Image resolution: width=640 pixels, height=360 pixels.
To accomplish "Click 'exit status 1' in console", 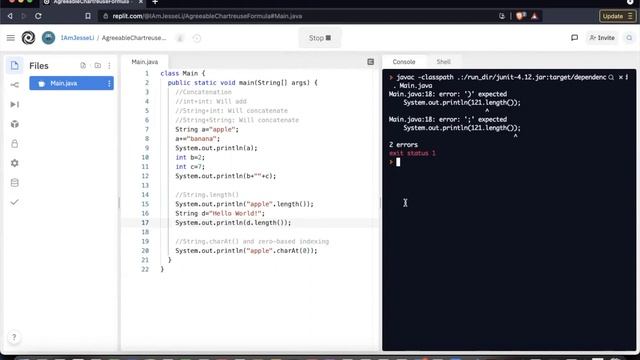I will point(412,153).
